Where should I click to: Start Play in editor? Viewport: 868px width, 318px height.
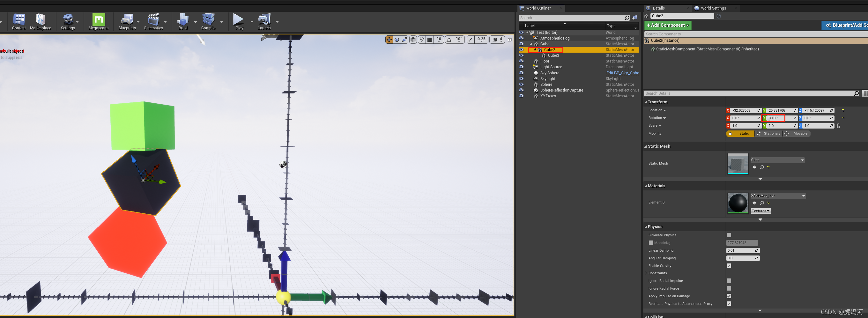coord(239,22)
